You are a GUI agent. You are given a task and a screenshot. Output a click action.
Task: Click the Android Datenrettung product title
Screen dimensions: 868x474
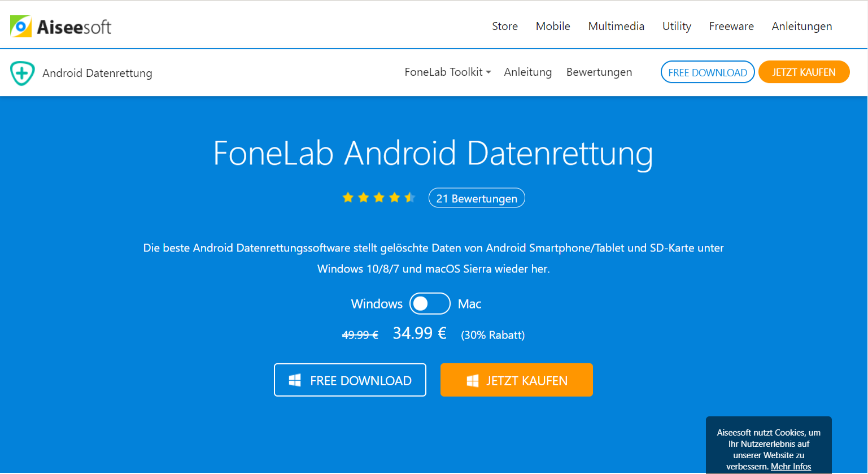[x=97, y=73]
